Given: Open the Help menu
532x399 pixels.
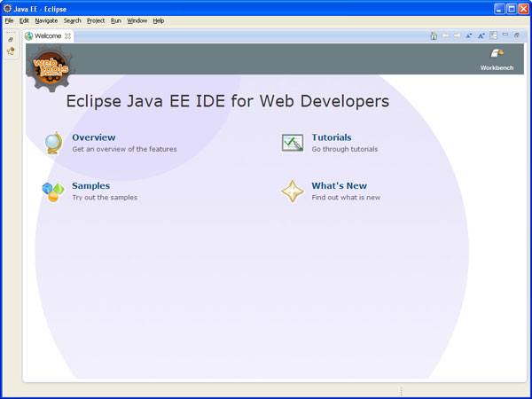Looking at the screenshot, I should (159, 20).
